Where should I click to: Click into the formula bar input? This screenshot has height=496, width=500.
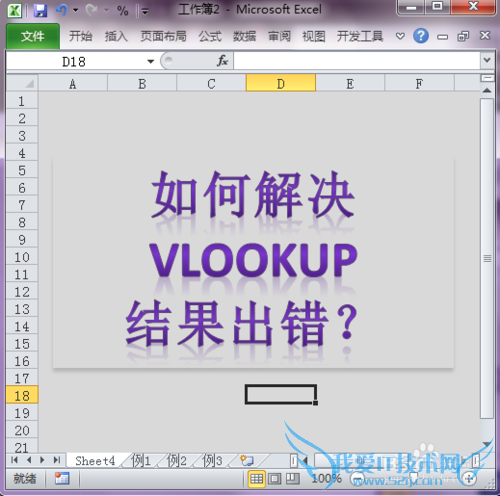click(357, 61)
